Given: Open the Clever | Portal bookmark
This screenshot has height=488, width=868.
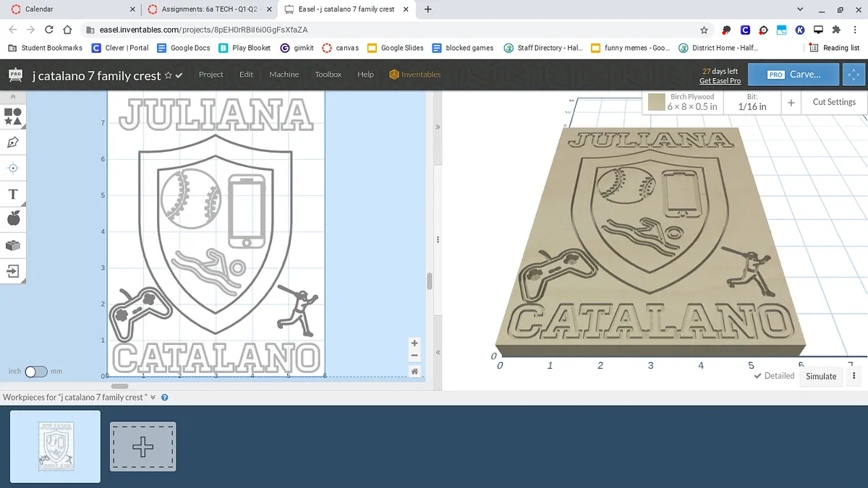Looking at the screenshot, I should click(120, 48).
